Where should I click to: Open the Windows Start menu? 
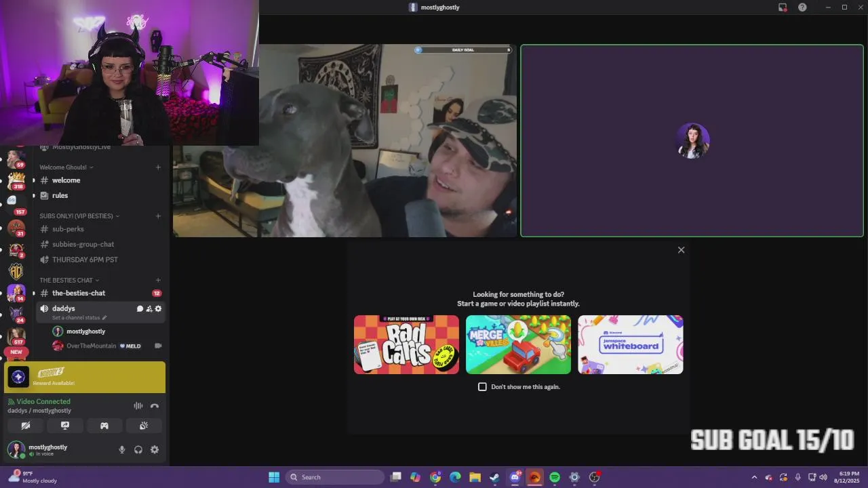274,477
